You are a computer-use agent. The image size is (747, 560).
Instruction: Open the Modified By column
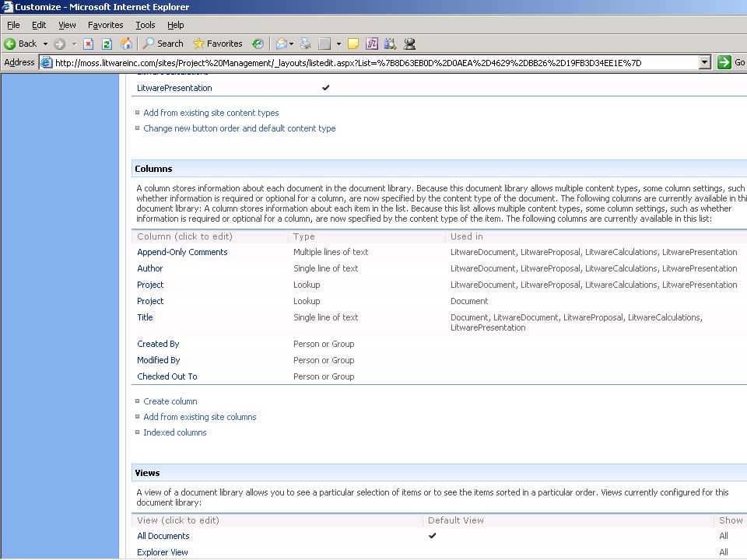tap(158, 360)
